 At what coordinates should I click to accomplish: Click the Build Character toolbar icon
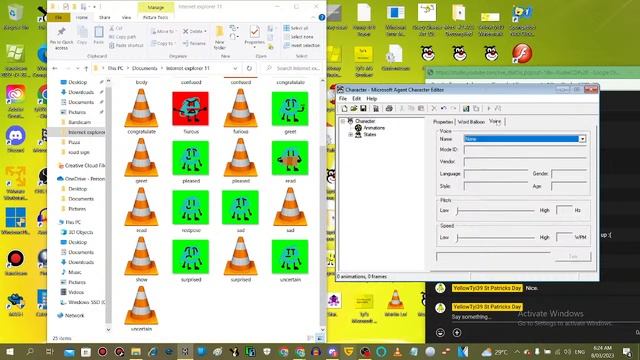376,109
